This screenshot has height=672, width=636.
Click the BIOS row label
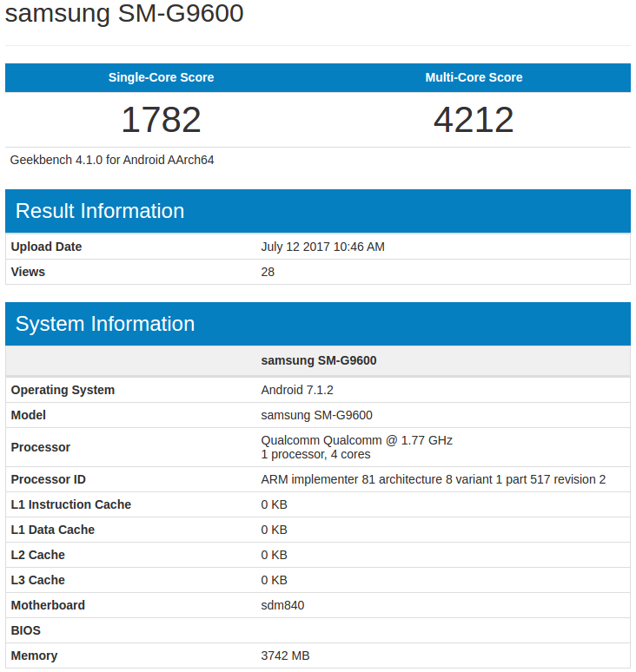[x=26, y=630]
